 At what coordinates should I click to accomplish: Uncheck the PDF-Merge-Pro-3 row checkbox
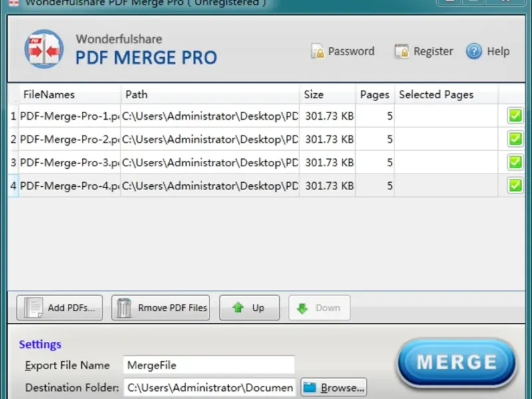[515, 162]
